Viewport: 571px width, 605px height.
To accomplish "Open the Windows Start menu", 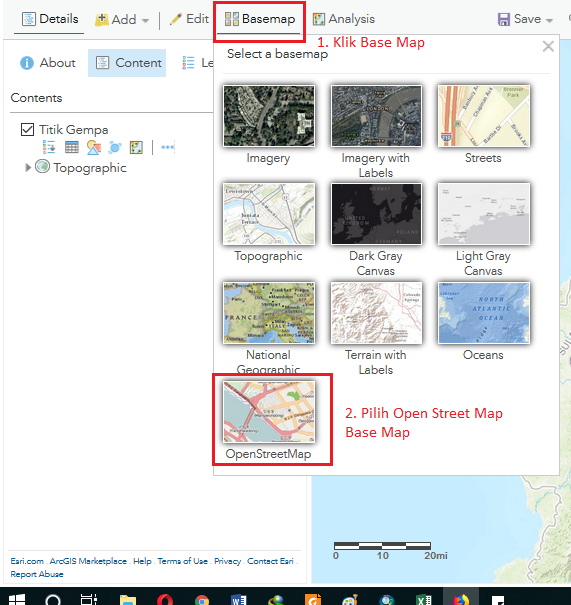I will (x=17, y=599).
